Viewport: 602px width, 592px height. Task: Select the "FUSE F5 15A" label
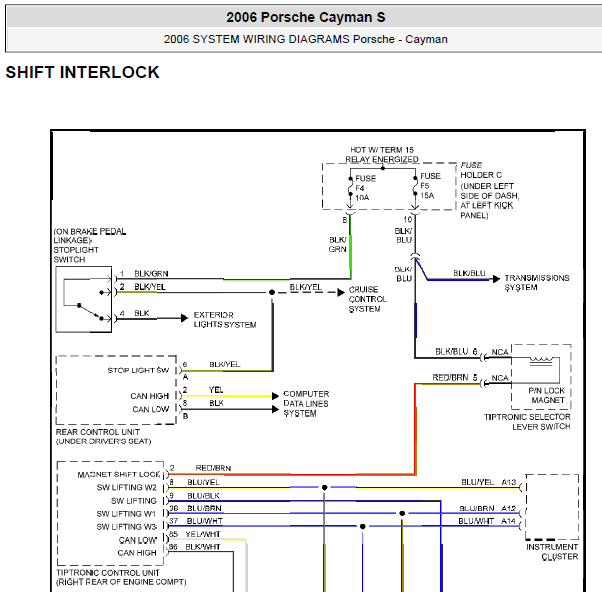430,186
